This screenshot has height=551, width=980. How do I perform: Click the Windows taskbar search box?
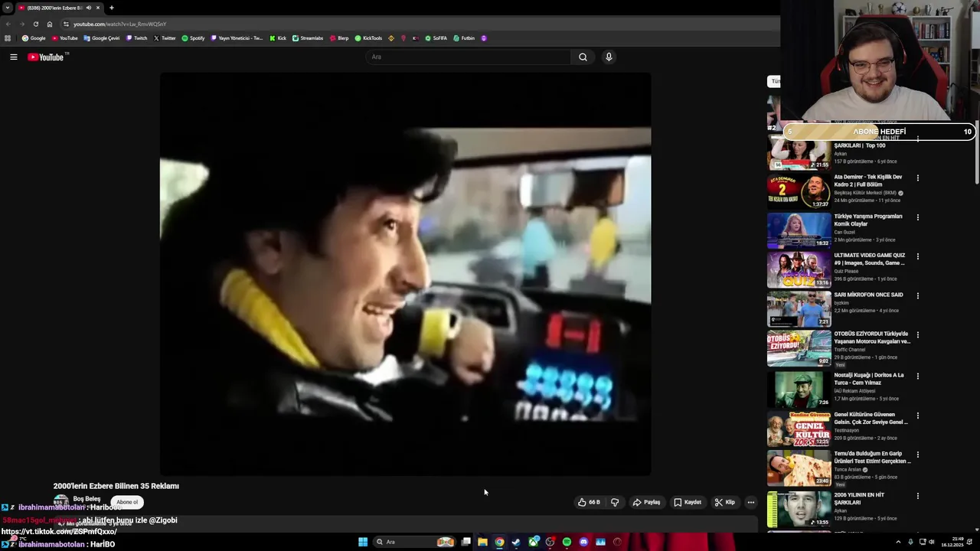pos(413,542)
